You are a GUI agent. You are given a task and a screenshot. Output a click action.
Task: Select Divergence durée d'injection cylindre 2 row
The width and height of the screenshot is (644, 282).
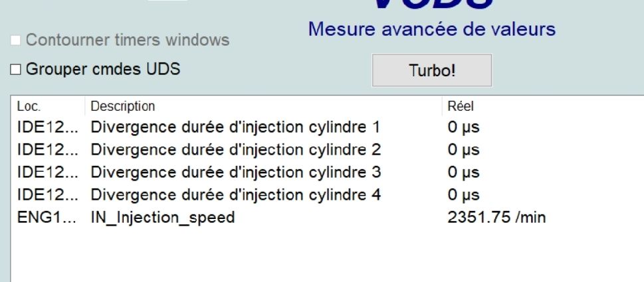tap(235, 148)
